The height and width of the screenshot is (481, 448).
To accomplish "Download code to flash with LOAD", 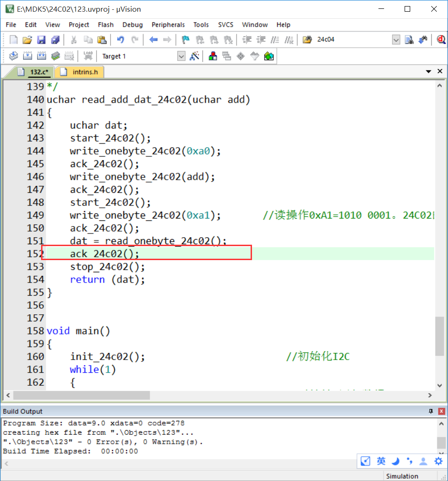I will 88,56.
